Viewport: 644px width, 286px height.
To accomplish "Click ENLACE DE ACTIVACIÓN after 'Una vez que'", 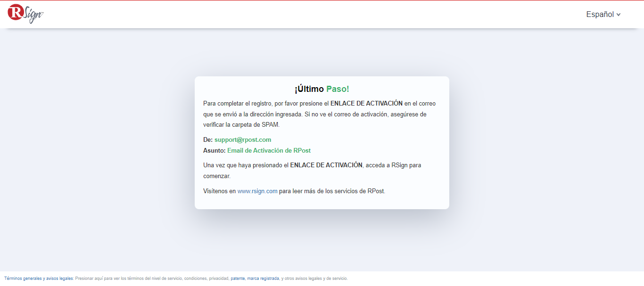I will [x=326, y=165].
